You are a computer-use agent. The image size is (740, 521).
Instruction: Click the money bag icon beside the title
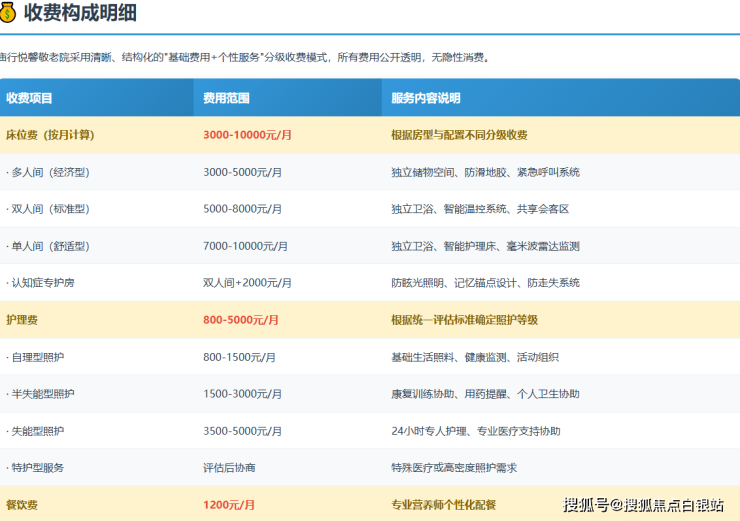point(9,13)
